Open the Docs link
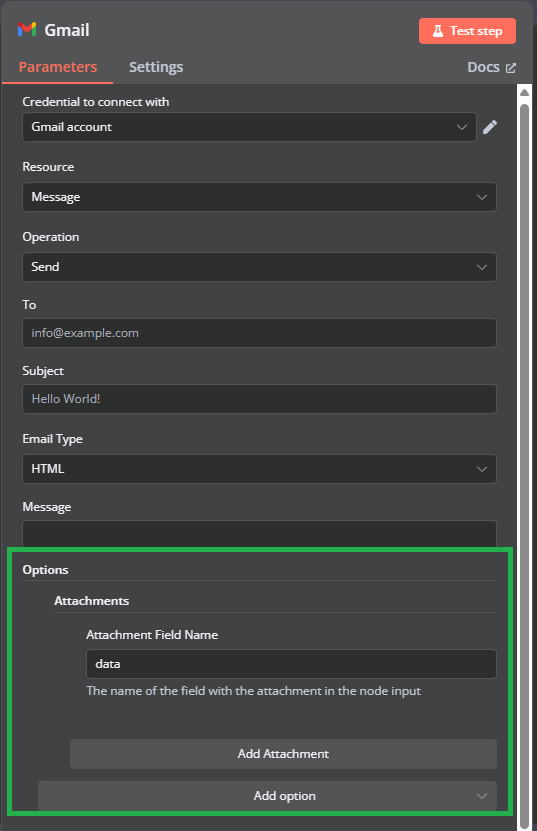The width and height of the screenshot is (537, 831). coord(491,67)
